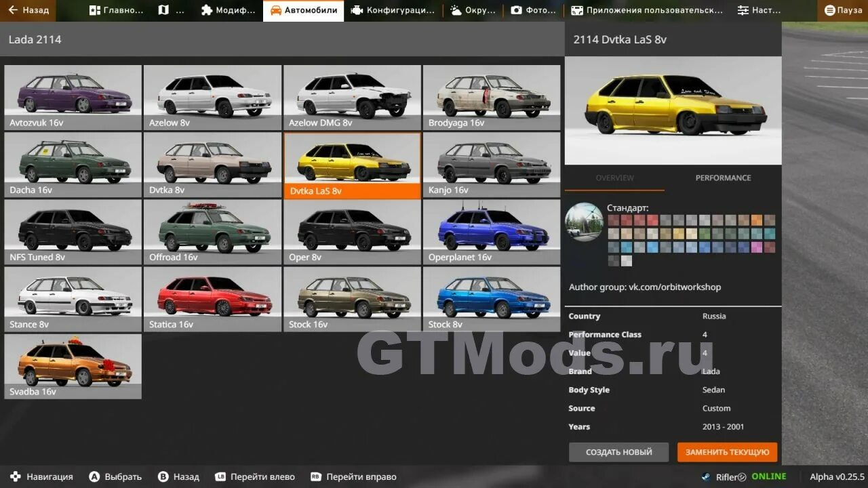Click the Steam Rifler account icon

click(x=706, y=477)
